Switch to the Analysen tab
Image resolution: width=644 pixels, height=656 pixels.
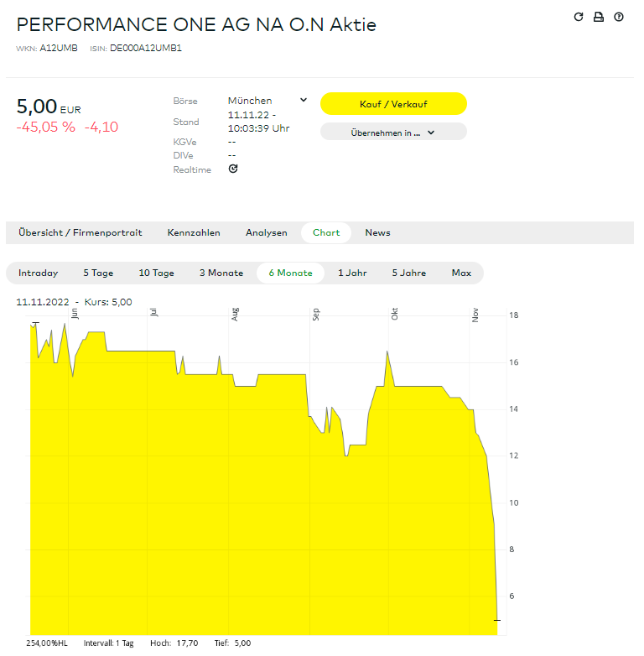[267, 232]
